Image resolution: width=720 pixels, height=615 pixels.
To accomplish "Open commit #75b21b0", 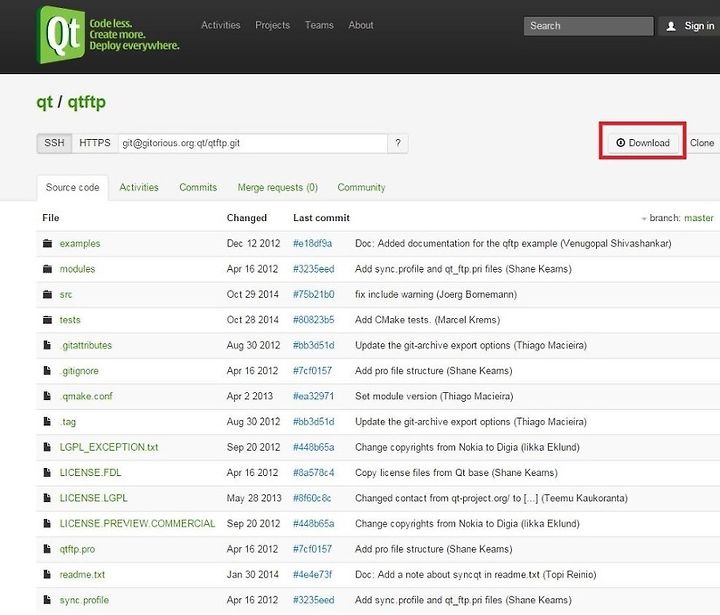I will coord(314,294).
